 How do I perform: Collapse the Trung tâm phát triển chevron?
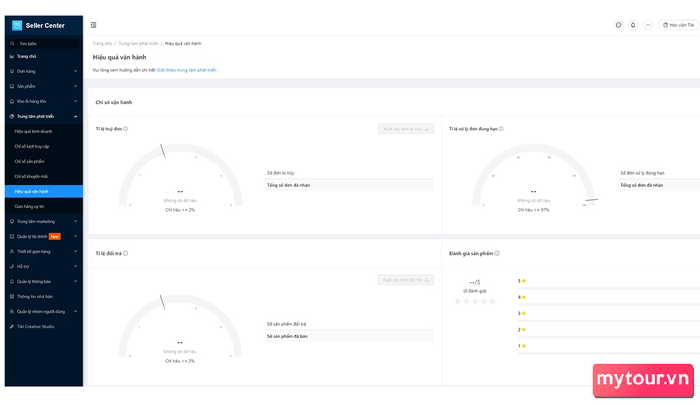tap(75, 117)
